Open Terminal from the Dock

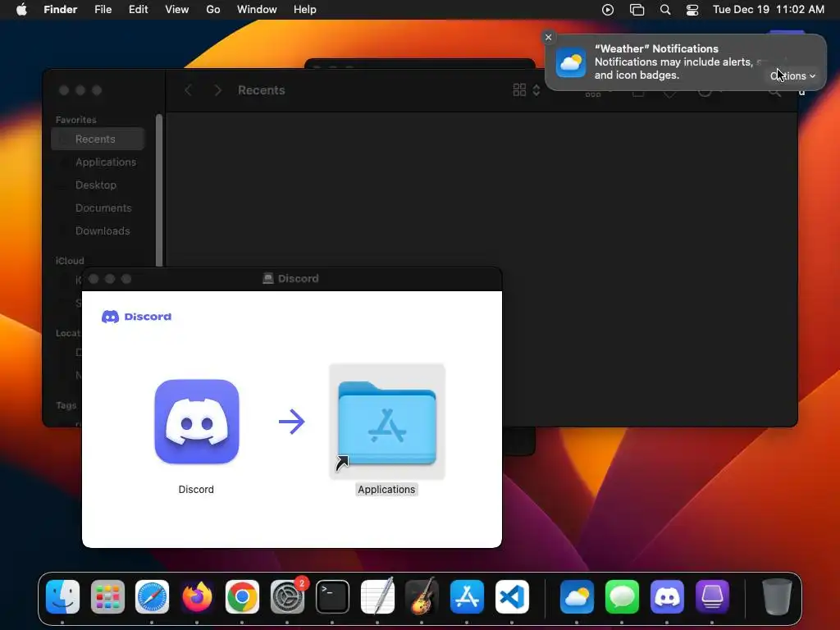click(332, 596)
